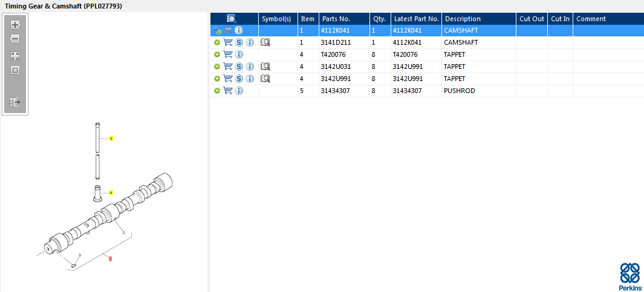The width and height of the screenshot is (644, 292).
Task: Select callout 3 near the key
Action: pos(79,256)
